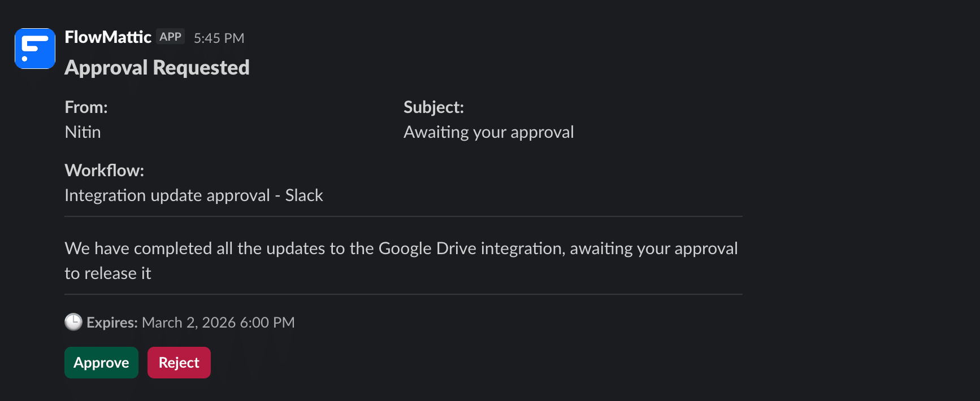Viewport: 980px width, 401px height.
Task: Click the blue FlowMattic logo with white F
Action: (x=34, y=49)
